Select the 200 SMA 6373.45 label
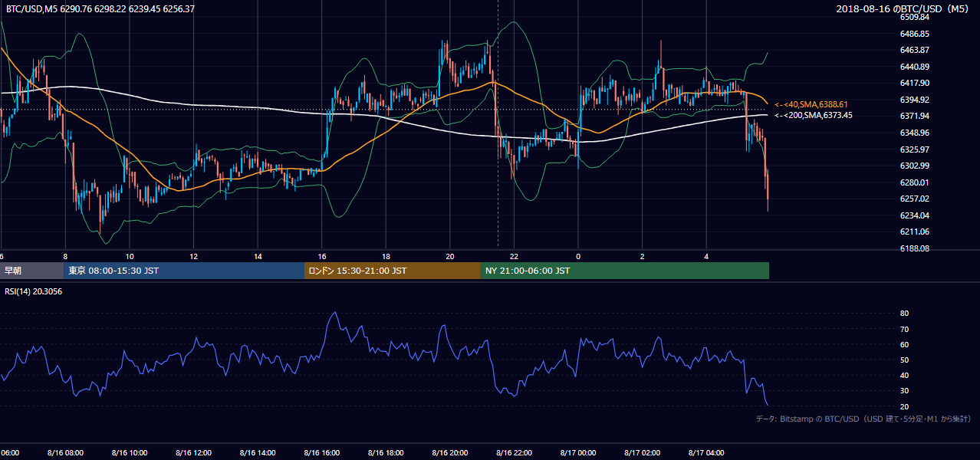 point(814,116)
